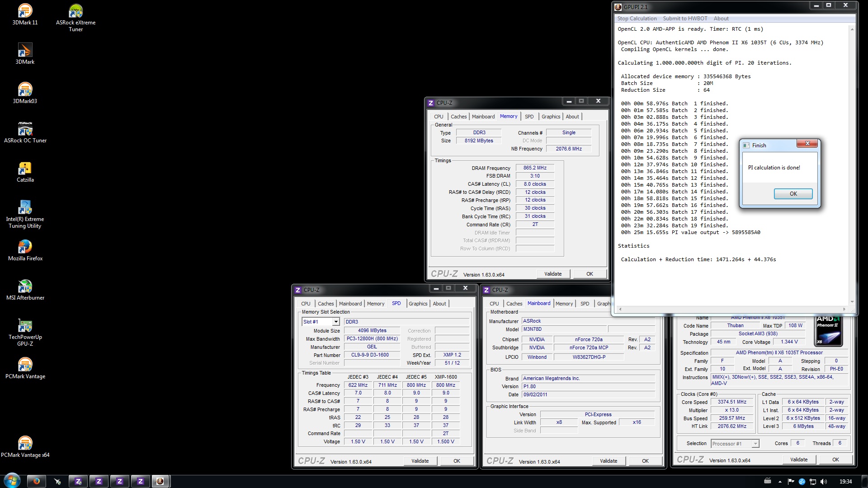Image resolution: width=868 pixels, height=488 pixels.
Task: Click the BIOS Version P1.80 field
Action: [589, 387]
